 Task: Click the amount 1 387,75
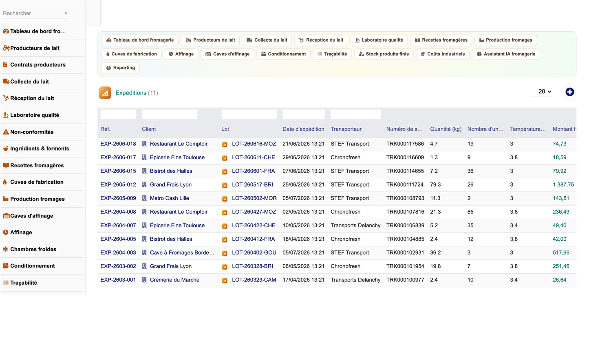tap(563, 185)
